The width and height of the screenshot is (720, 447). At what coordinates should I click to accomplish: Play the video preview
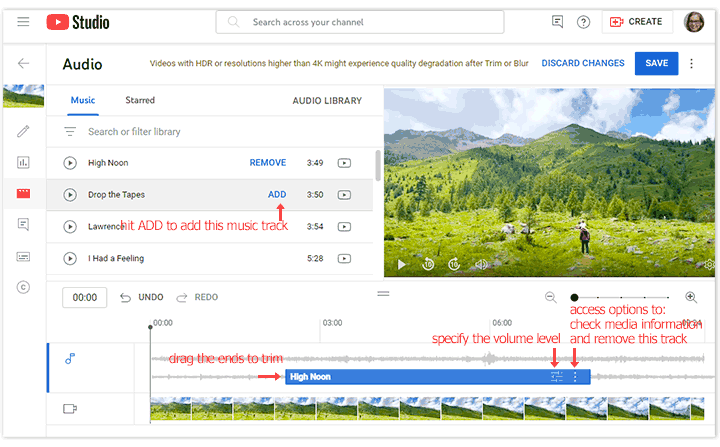tap(401, 265)
